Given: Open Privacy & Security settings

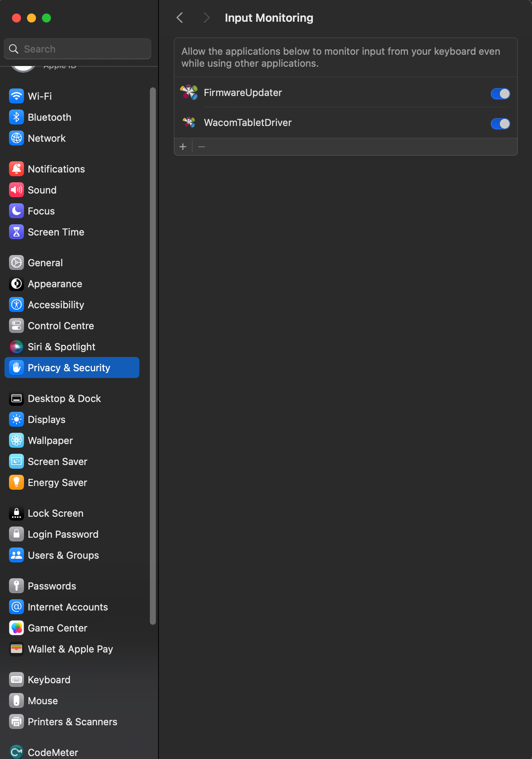Looking at the screenshot, I should tap(72, 367).
